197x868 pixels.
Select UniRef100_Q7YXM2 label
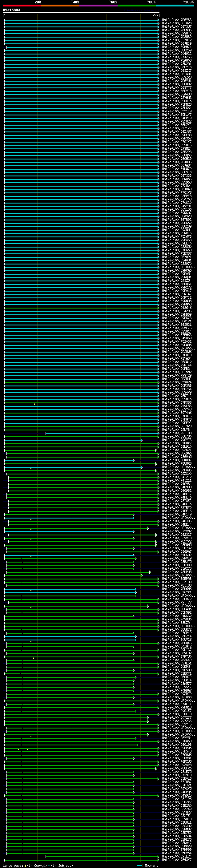(x=177, y=531)
